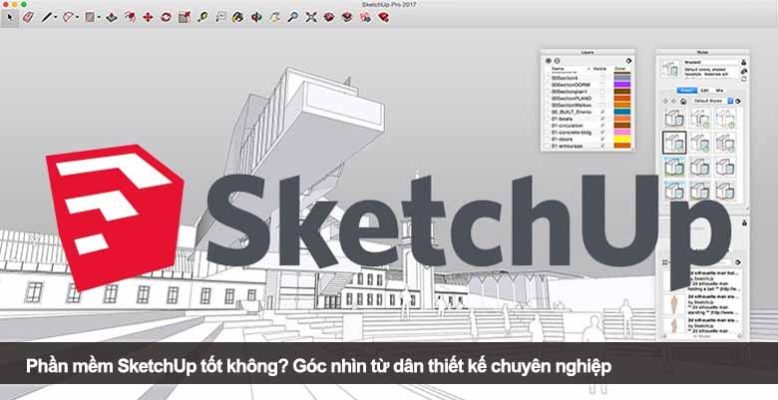Image resolution: width=778 pixels, height=400 pixels.
Task: Uncheck visibility of 01-entourage layer
Action: [x=602, y=146]
